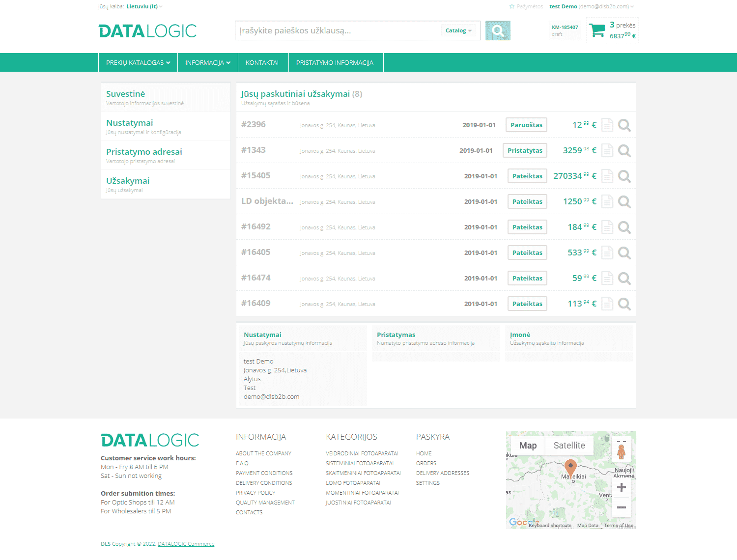Zoom in the map with plus button
This screenshot has height=560, width=737.
(621, 487)
